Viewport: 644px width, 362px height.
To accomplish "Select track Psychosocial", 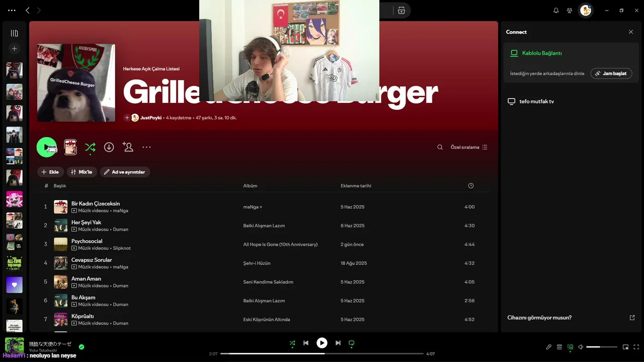I will coord(263,244).
